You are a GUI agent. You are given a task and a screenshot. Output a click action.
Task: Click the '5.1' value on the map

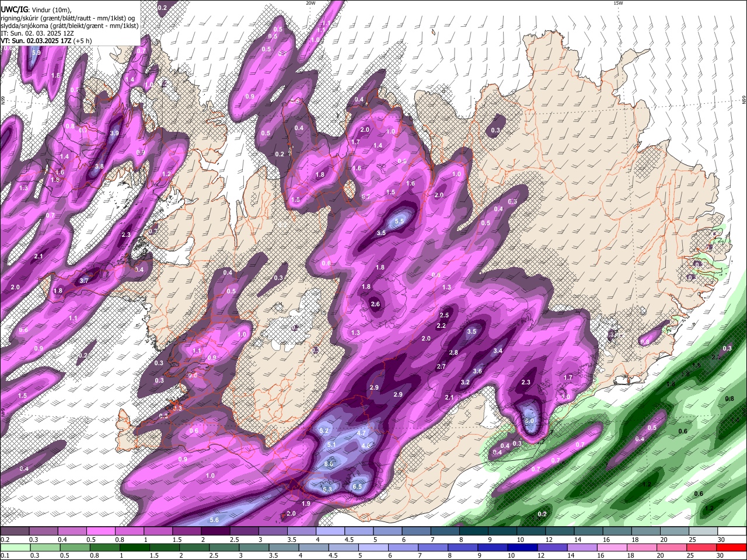(331, 444)
